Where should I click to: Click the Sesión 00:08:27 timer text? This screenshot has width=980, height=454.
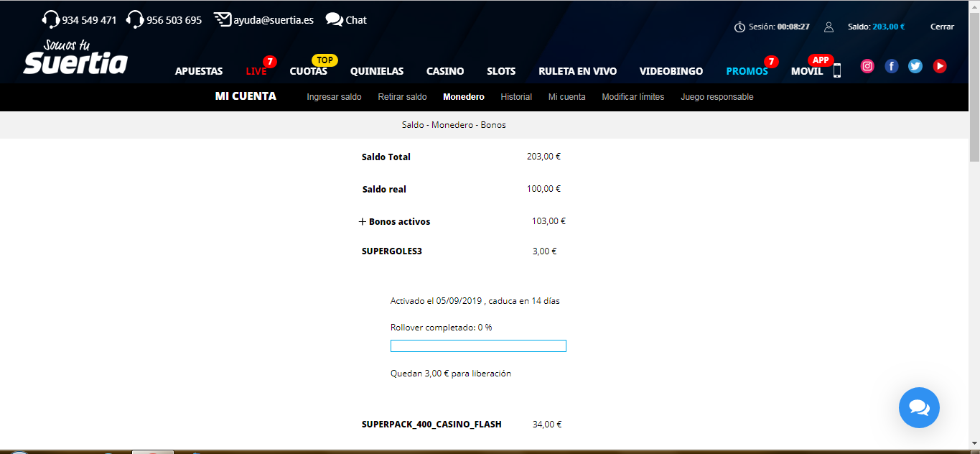[779, 27]
